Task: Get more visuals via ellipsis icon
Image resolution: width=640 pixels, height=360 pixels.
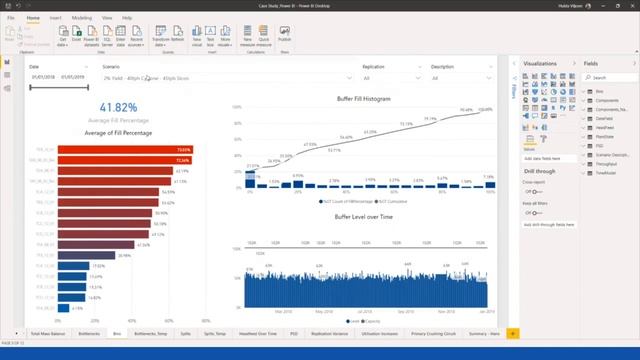Action: [563, 116]
